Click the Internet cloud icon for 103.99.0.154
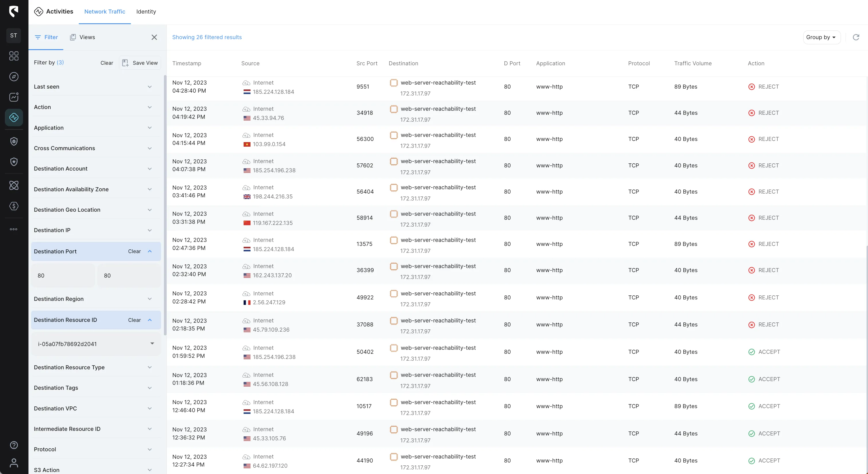 coord(246,135)
